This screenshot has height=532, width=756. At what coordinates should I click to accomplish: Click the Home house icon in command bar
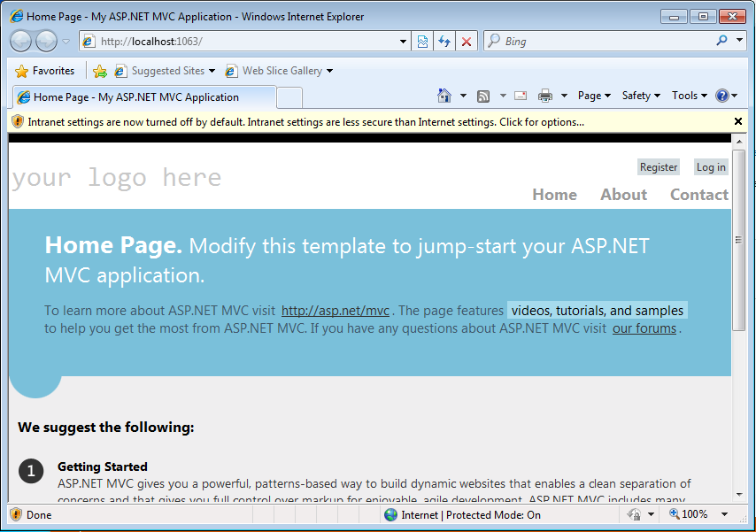(444, 96)
